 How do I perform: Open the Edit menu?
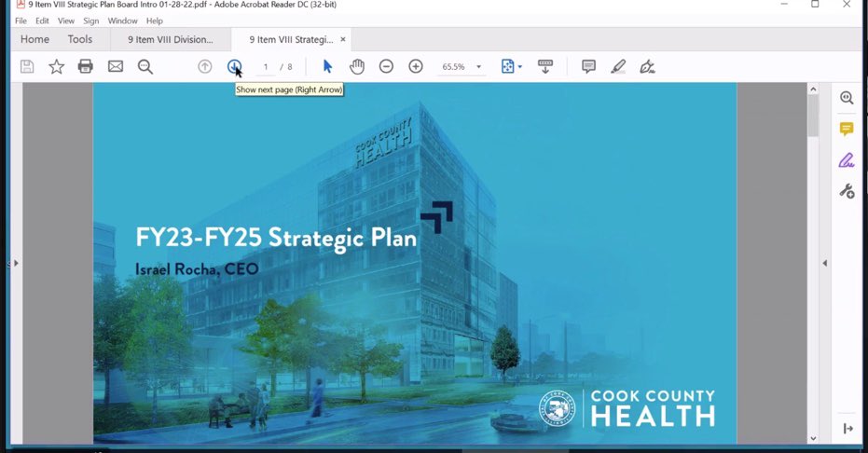click(42, 21)
